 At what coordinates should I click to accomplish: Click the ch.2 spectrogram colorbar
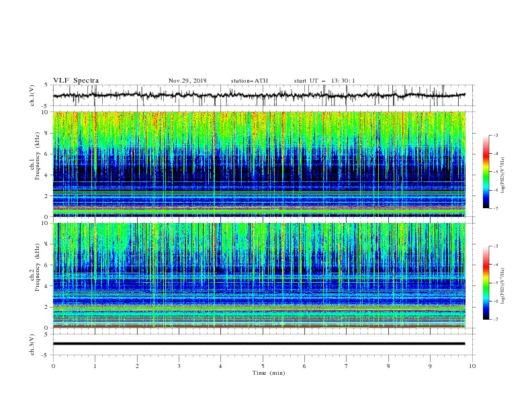[x=486, y=283]
